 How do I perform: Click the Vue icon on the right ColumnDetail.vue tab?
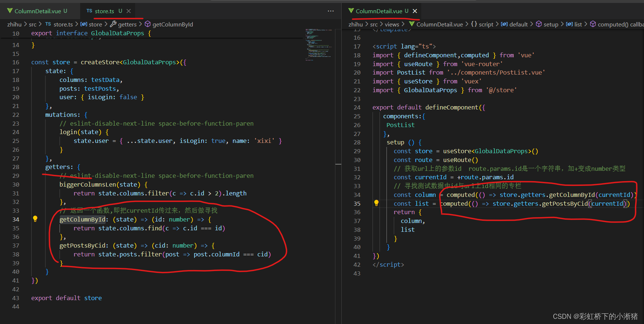(x=351, y=11)
